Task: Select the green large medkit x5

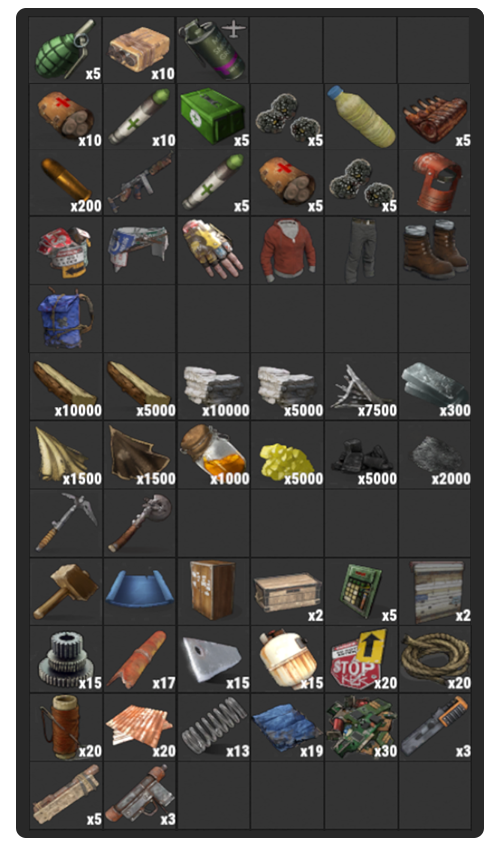Action: pos(213,117)
